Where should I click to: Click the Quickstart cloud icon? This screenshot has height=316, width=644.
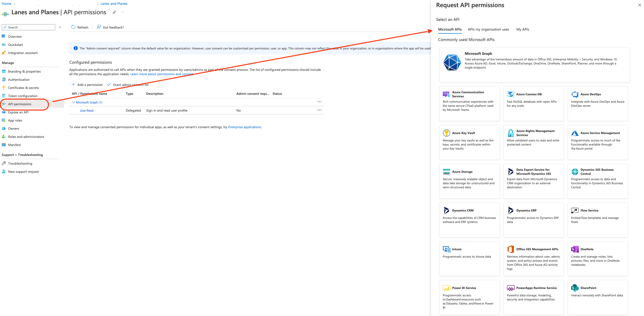[x=4, y=45]
